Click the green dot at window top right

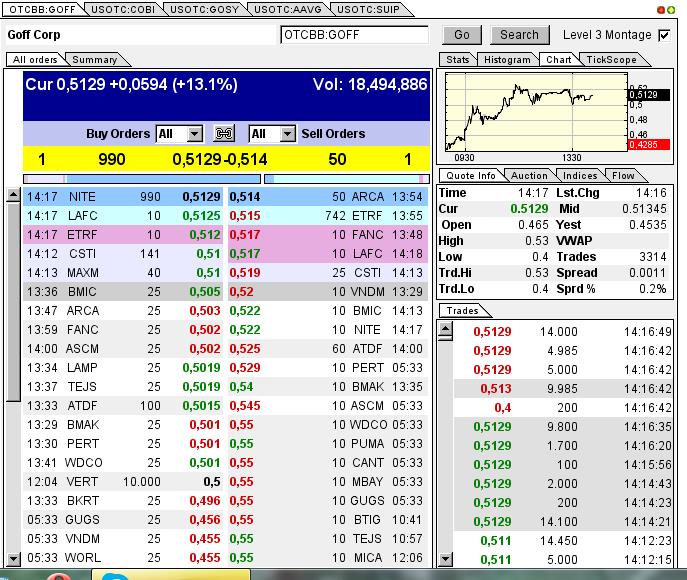tap(671, 10)
